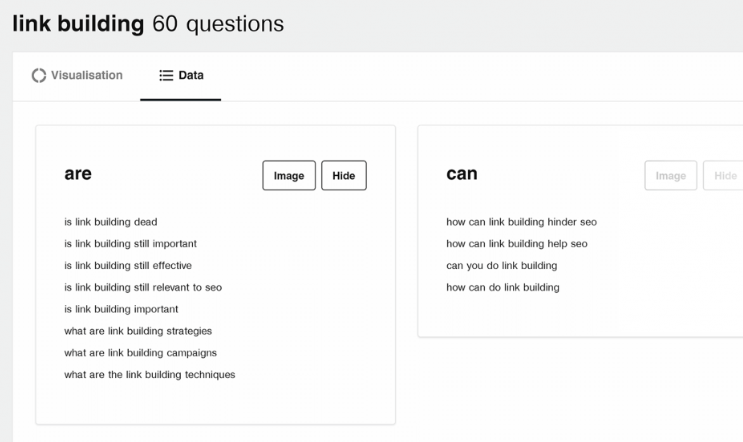Open 'is link building dead' question
Viewport: 743px width, 442px height.
click(x=111, y=222)
